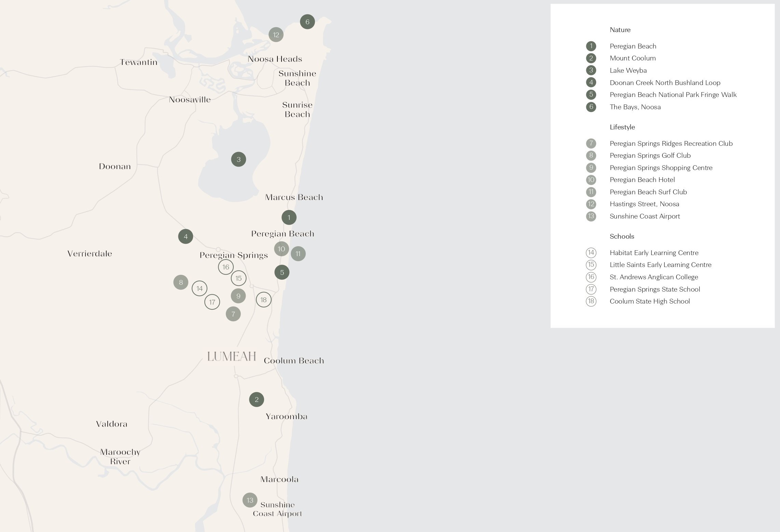Click map marker 11 near the coastline
The image size is (780, 532).
point(298,254)
